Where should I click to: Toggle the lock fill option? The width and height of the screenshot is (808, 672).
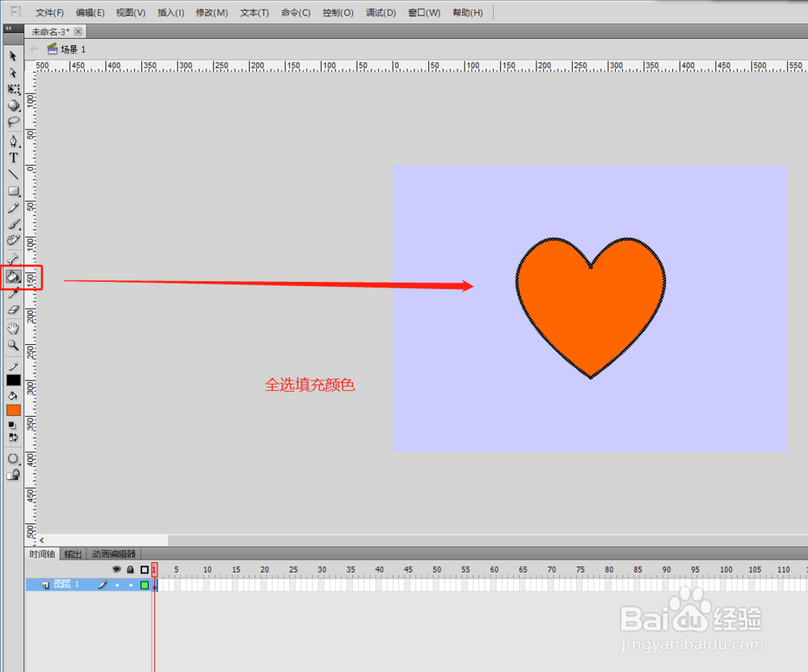14,474
